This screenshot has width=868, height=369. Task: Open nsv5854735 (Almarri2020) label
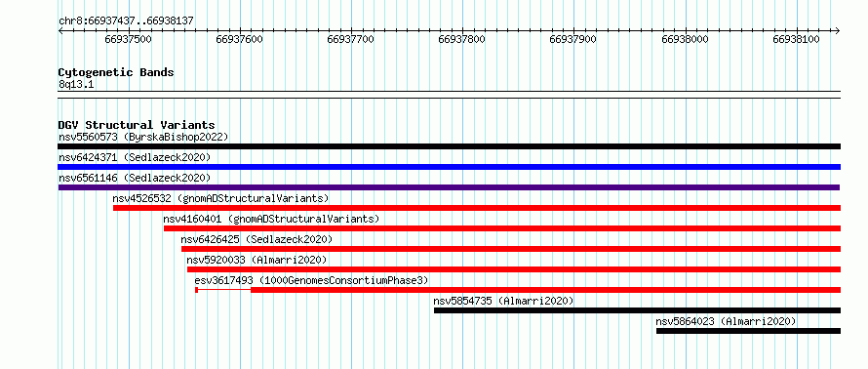(503, 301)
